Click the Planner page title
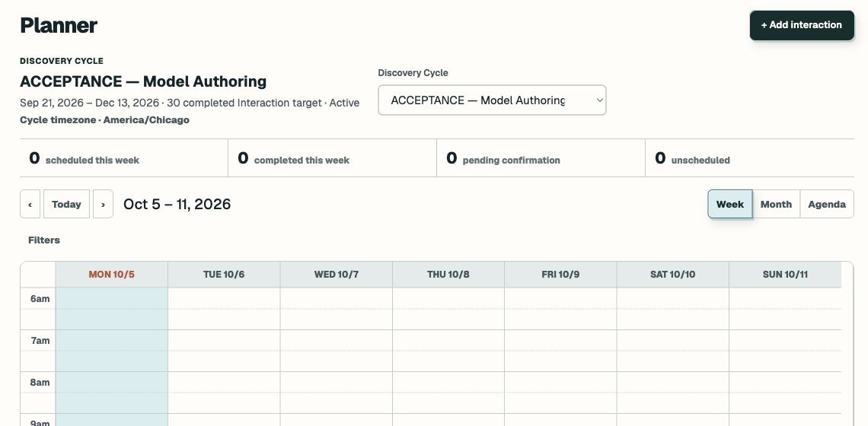This screenshot has height=426, width=868. 59,25
